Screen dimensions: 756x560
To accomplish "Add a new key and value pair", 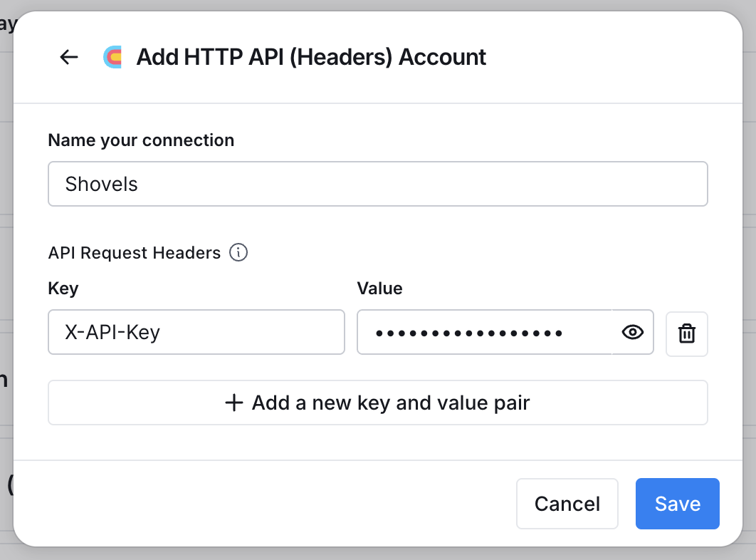I will (x=378, y=403).
